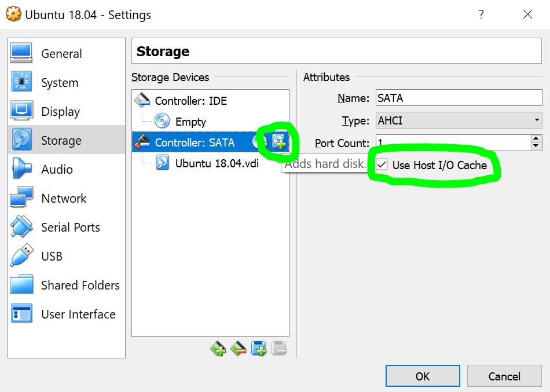Screen dimensions: 550x392
Task: Click into the controller Name text field
Action: click(x=458, y=98)
